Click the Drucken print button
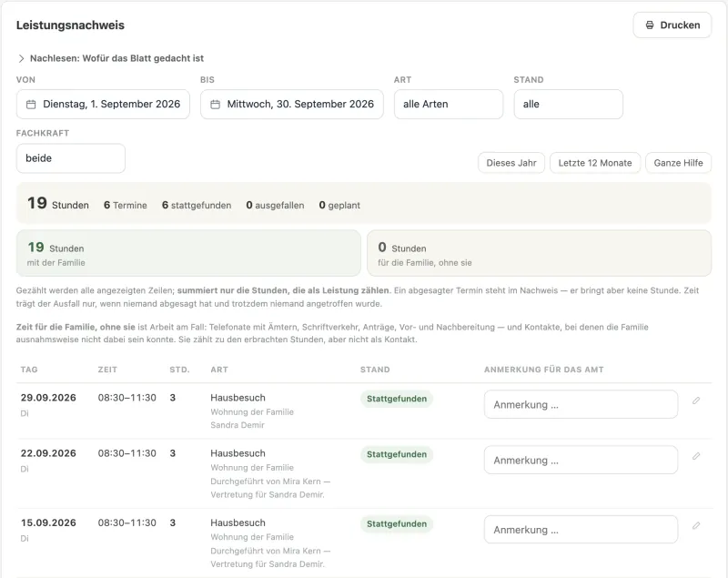This screenshot has height=578, width=728. (672, 25)
